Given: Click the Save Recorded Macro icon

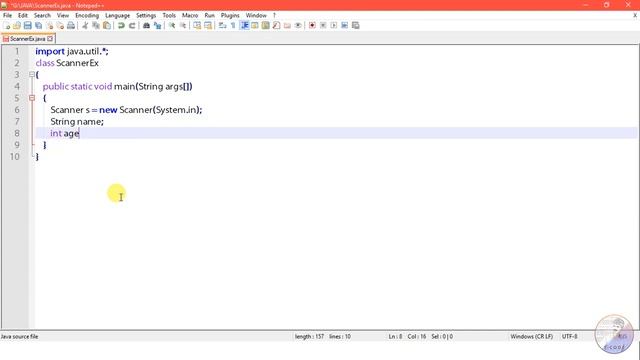Looking at the screenshot, I should [356, 25].
